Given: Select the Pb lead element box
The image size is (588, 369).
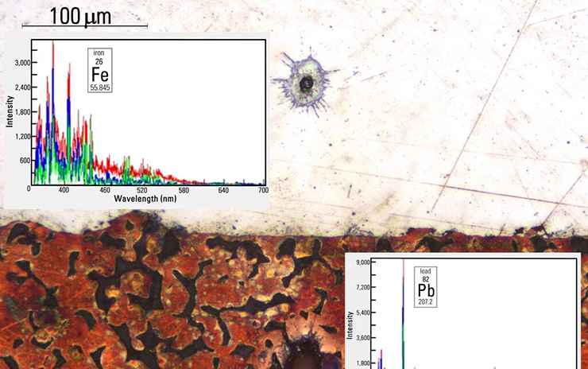Looking at the screenshot, I should coord(426,287).
